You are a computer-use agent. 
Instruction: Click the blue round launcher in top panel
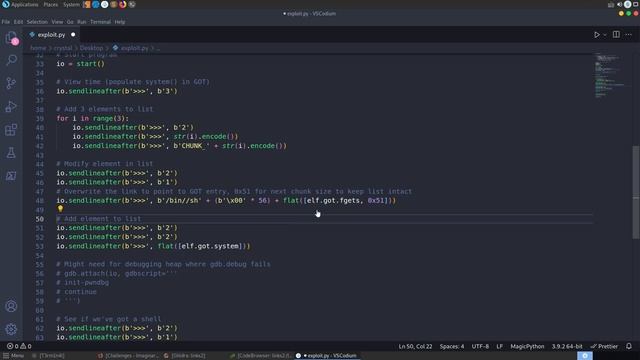96,4
